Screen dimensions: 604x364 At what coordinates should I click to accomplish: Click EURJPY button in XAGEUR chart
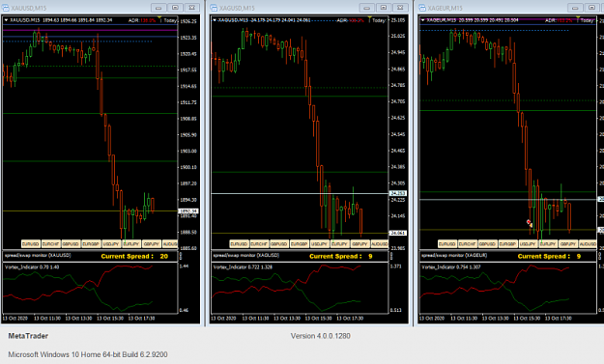(x=548, y=244)
